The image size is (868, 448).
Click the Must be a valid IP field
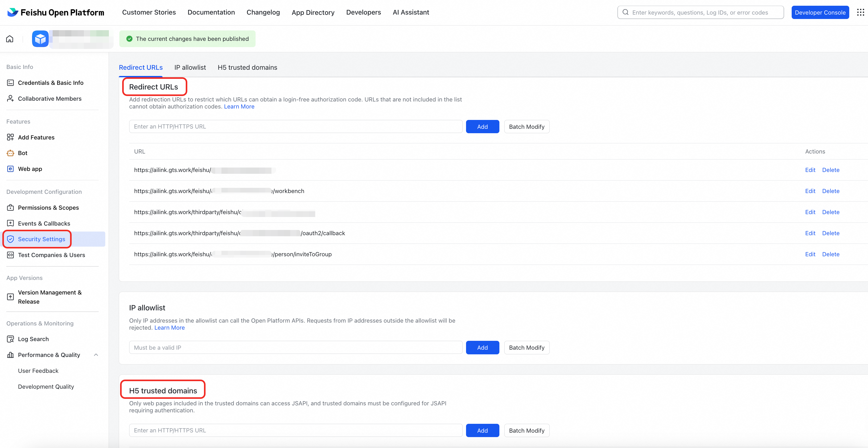pyautogui.click(x=295, y=348)
